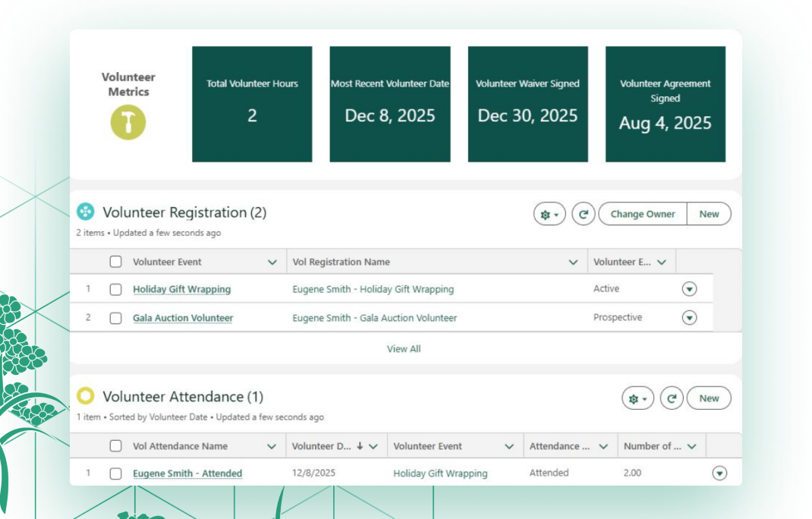Image resolution: width=812 pixels, height=519 pixels.
Task: Check the Eugene Smith - Attended row checkbox
Action: point(115,473)
